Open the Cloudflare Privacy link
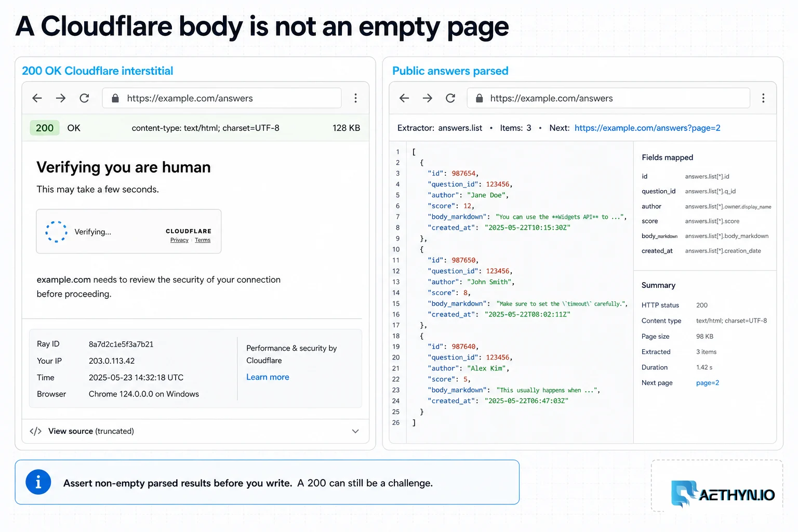Image resolution: width=798 pixels, height=532 pixels. pyautogui.click(x=179, y=240)
